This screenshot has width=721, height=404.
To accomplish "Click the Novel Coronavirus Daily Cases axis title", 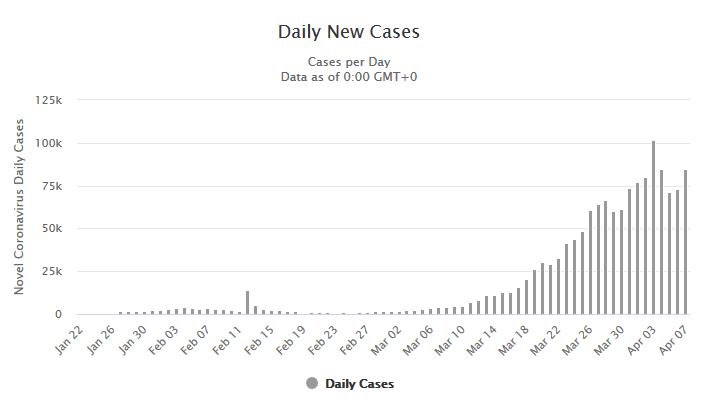I will click(x=20, y=206).
